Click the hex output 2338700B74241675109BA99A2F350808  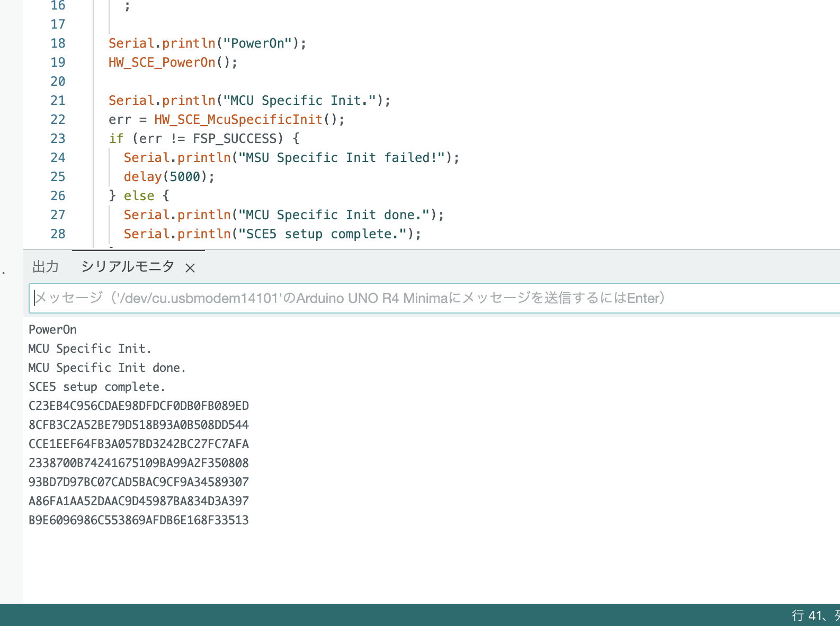pos(139,463)
